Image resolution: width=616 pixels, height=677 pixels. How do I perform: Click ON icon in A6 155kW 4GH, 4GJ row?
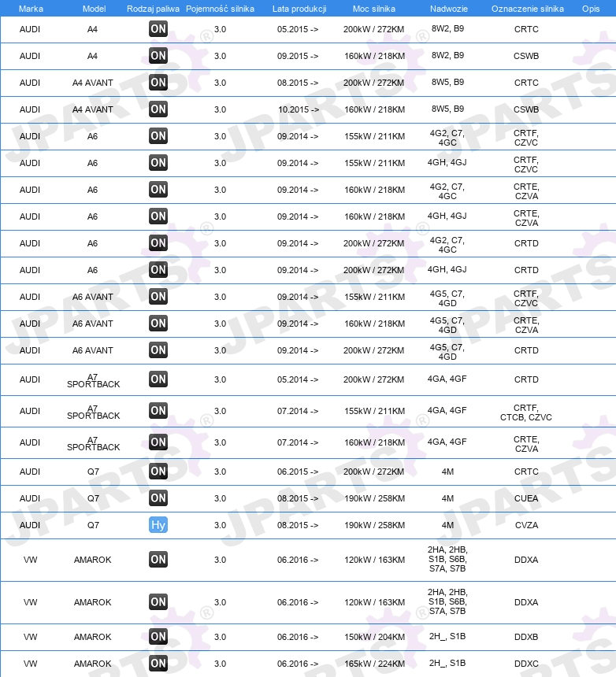pyautogui.click(x=158, y=163)
